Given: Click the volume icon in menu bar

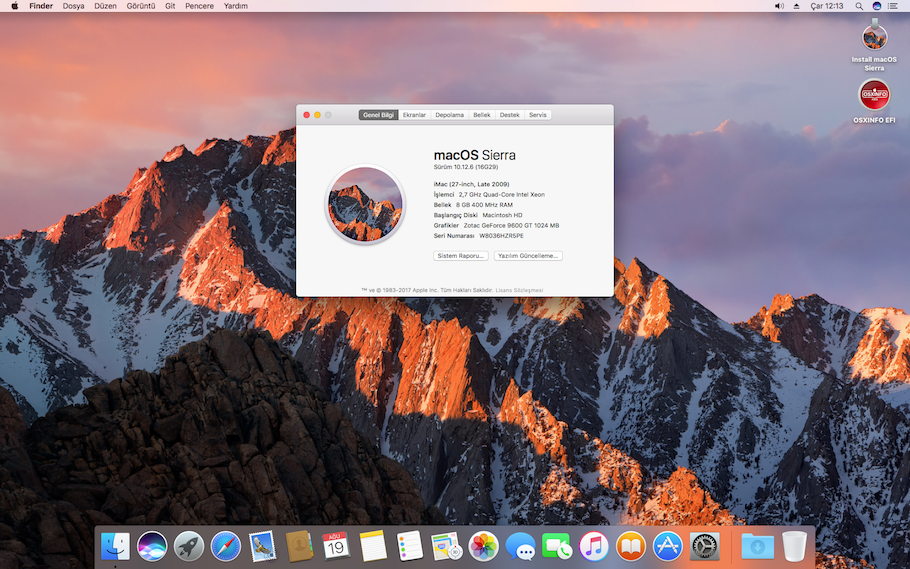Looking at the screenshot, I should coord(779,6).
